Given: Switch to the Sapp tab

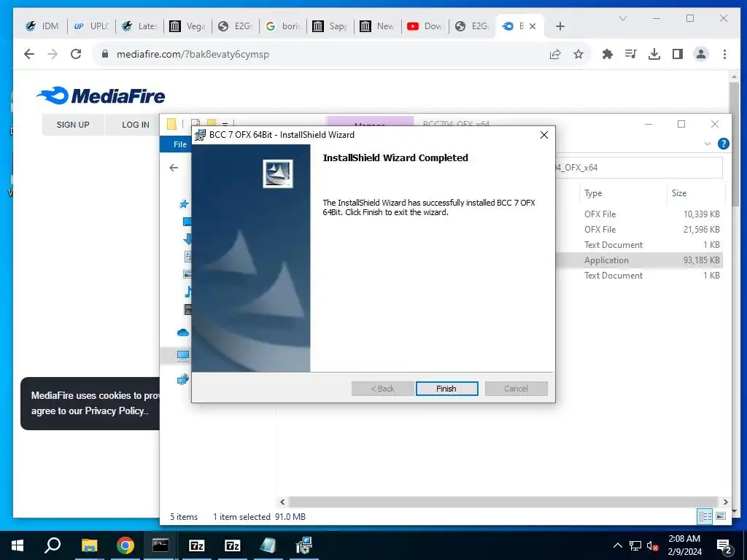Looking at the screenshot, I should pos(330,26).
